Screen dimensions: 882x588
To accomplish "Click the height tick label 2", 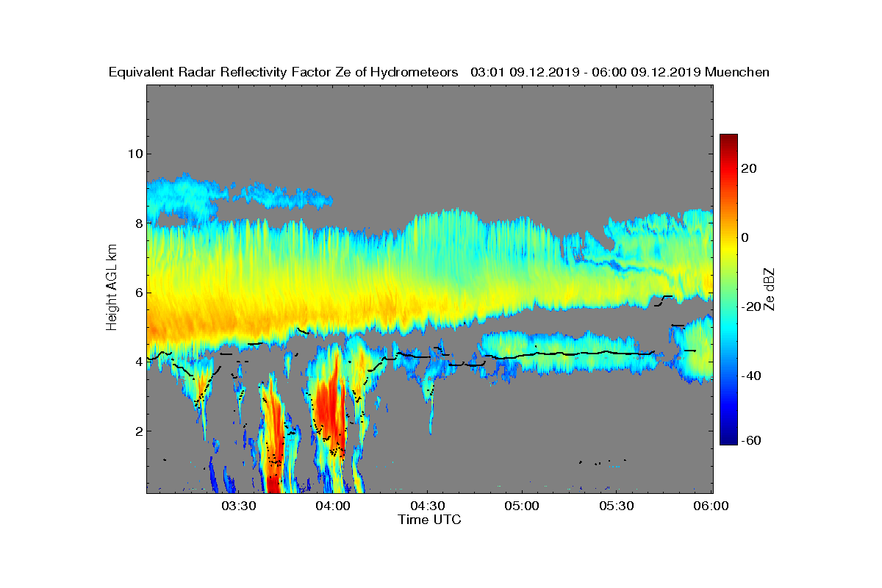I will tap(137, 431).
